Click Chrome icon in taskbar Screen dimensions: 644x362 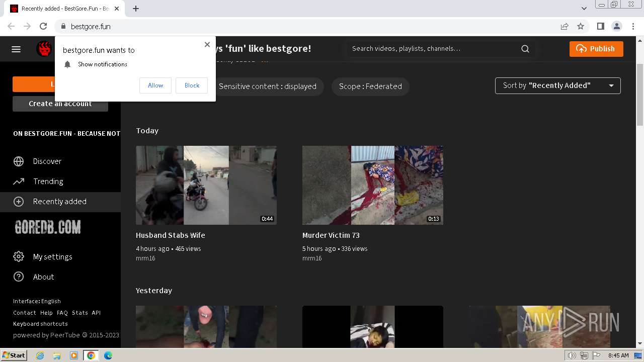91,355
